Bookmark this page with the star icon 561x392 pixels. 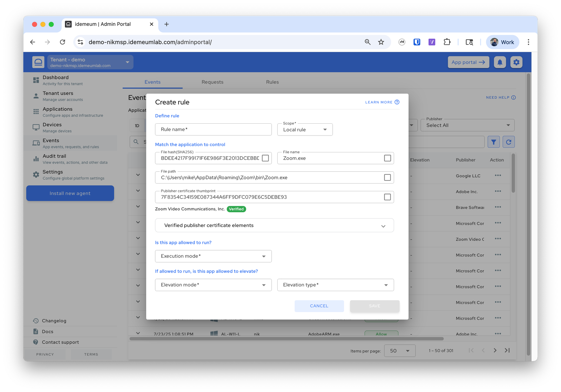click(x=381, y=42)
